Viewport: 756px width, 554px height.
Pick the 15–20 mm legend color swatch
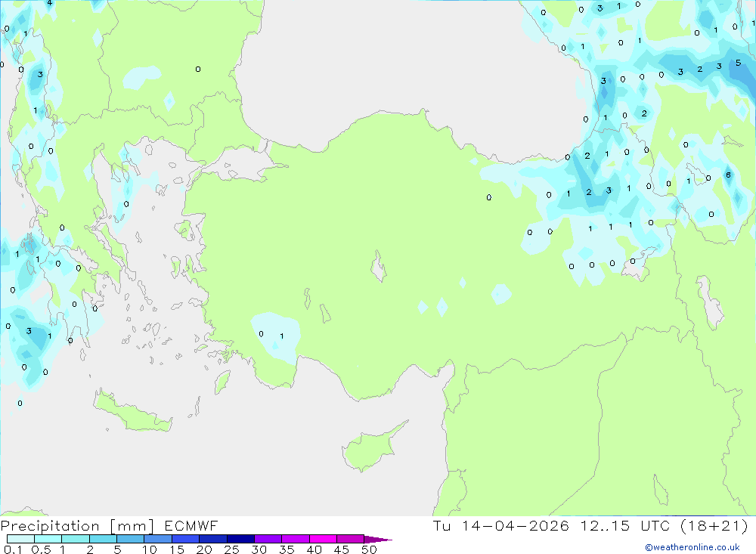[186, 539]
